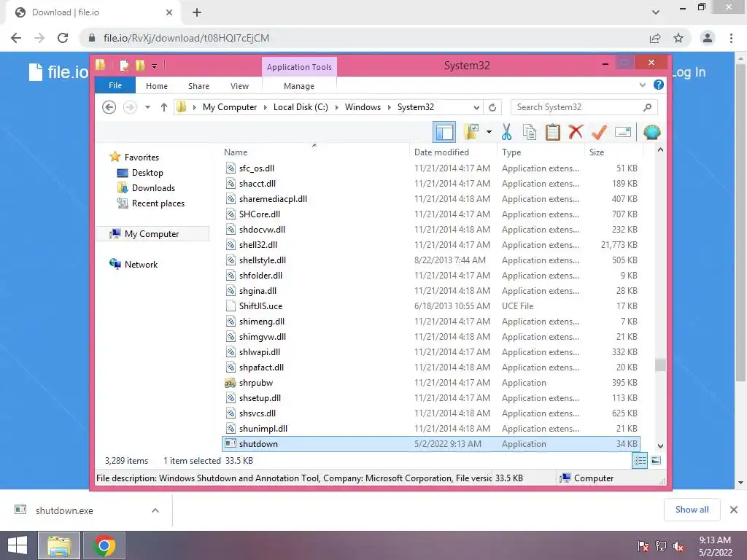Open Quick Access Toolbar customize arrow
The image size is (747, 560).
pos(155,66)
